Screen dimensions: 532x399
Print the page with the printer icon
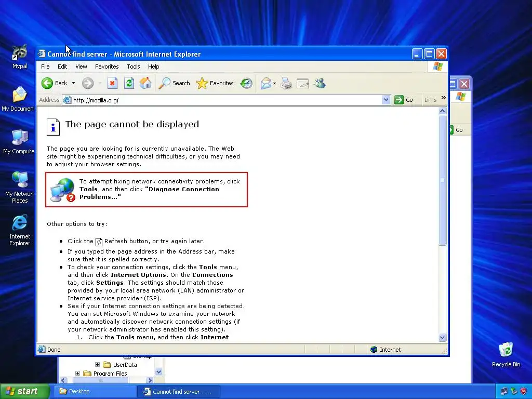tap(286, 83)
